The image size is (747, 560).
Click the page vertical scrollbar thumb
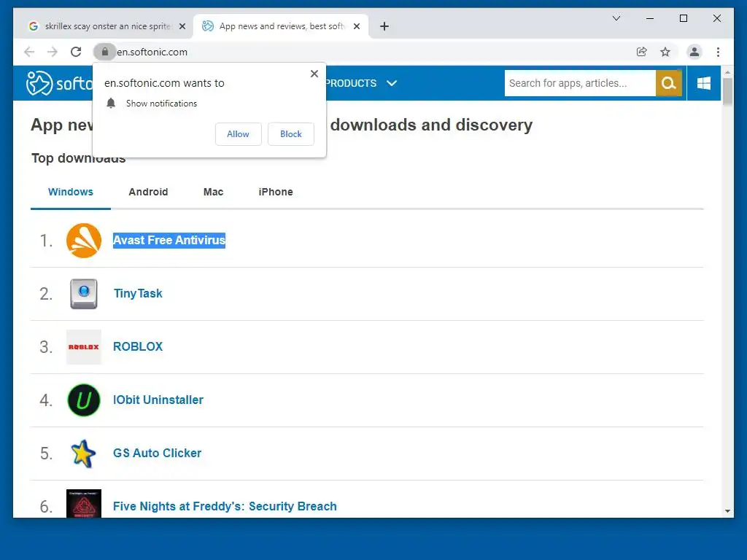point(727,91)
